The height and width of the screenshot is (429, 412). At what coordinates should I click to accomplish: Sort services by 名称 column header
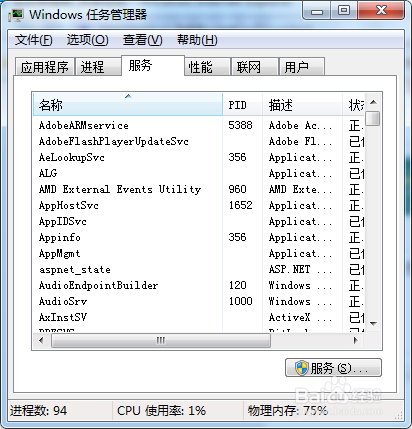[x=128, y=105]
